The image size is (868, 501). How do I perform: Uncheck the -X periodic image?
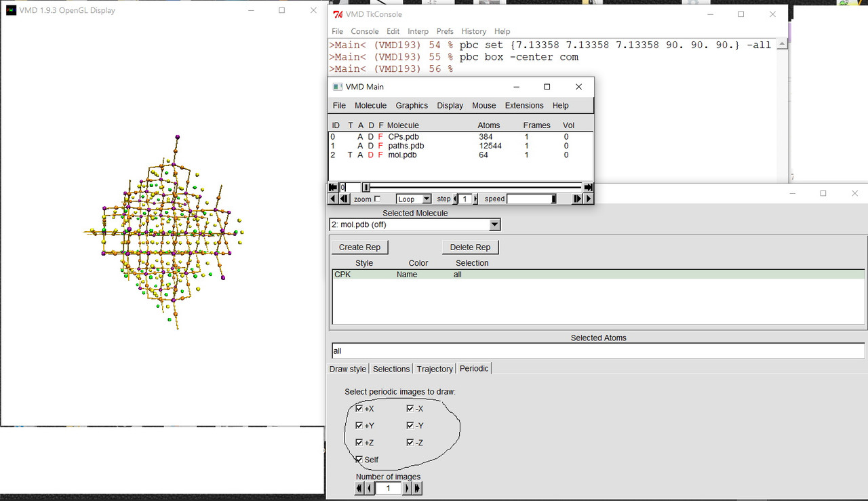(x=410, y=408)
